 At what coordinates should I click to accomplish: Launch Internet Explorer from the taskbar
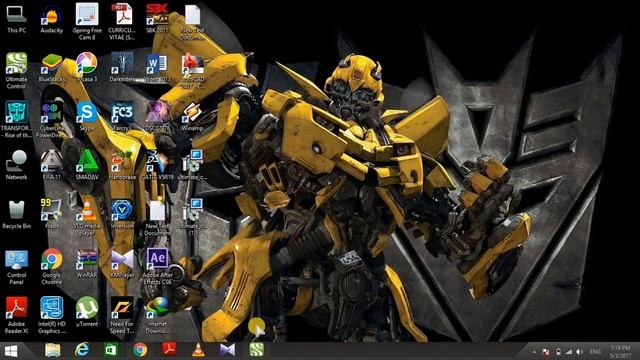pyautogui.click(x=82, y=350)
